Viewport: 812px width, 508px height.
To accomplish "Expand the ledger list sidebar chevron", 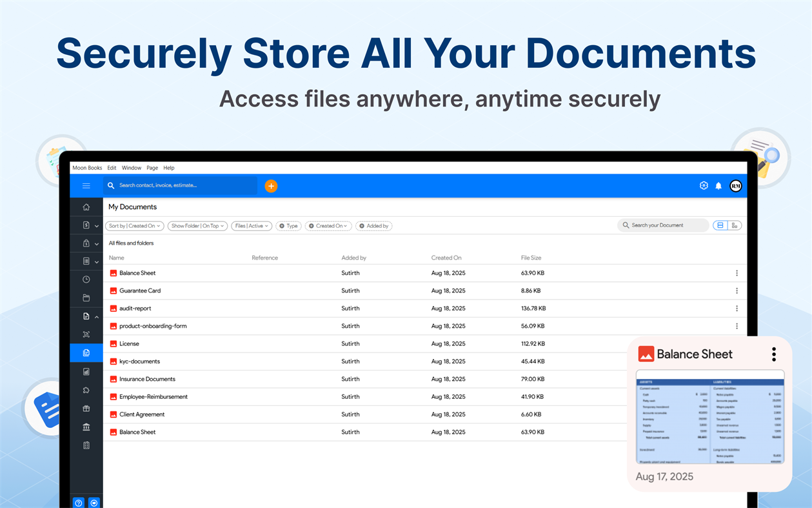I will pos(97,262).
